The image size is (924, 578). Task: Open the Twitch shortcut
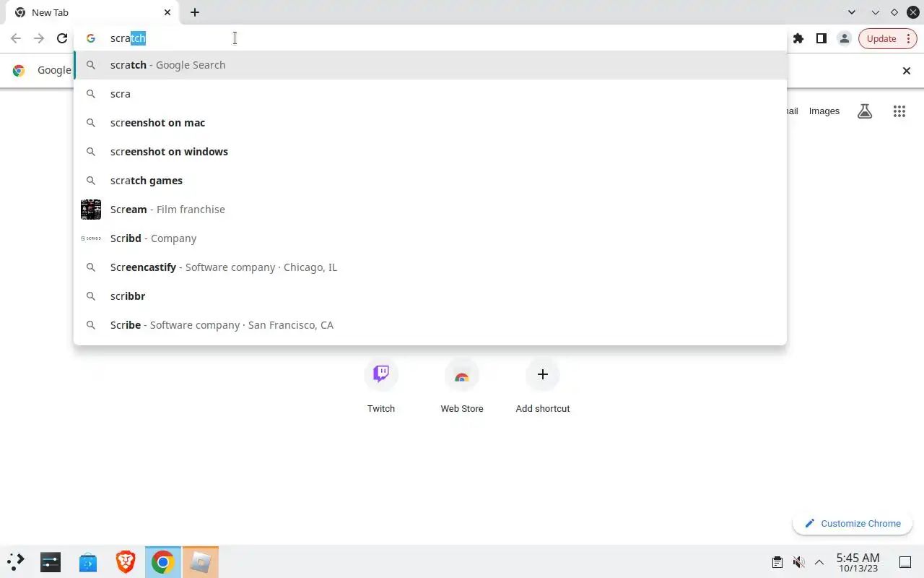click(381, 387)
